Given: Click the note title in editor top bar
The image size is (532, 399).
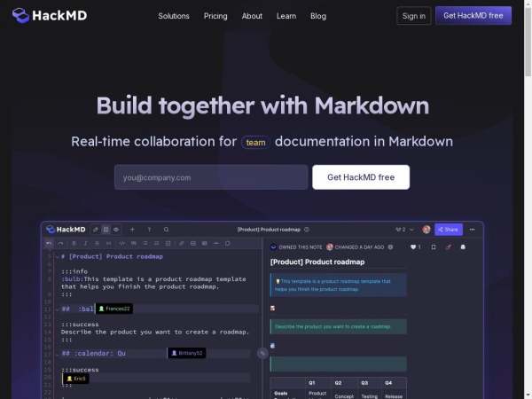Looking at the screenshot, I should (269, 230).
